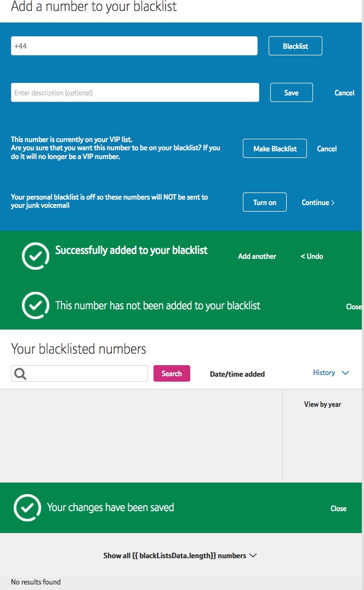The image size is (364, 590).
Task: Sort the list by Date/time added
Action: pos(237,373)
